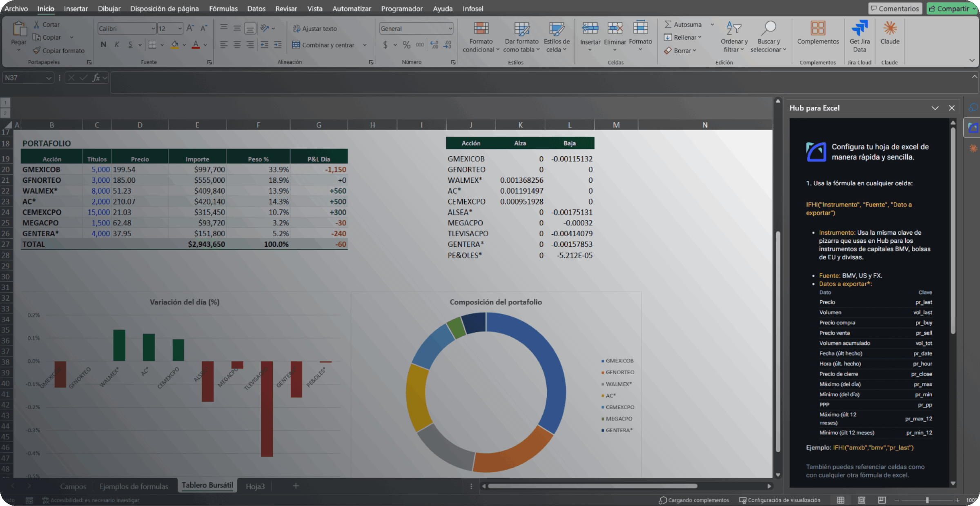Toggle bold N formatting
The height and width of the screenshot is (506, 980).
point(103,44)
